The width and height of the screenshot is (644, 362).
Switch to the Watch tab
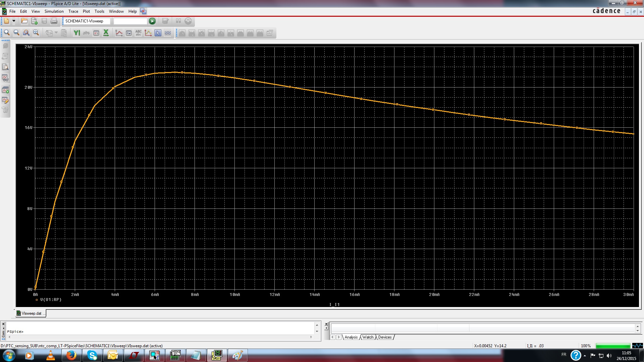click(x=368, y=337)
